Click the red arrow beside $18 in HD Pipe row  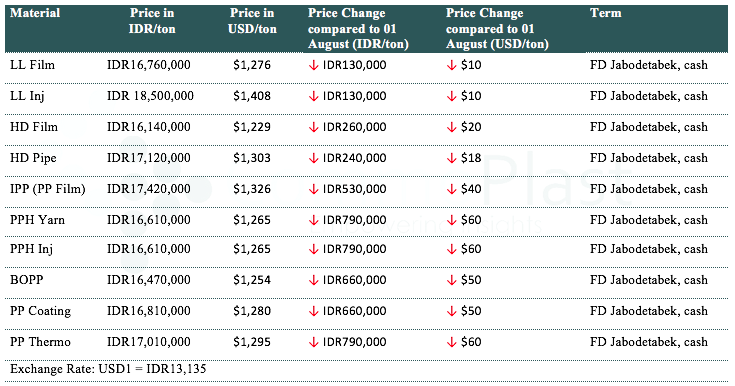[x=451, y=158]
